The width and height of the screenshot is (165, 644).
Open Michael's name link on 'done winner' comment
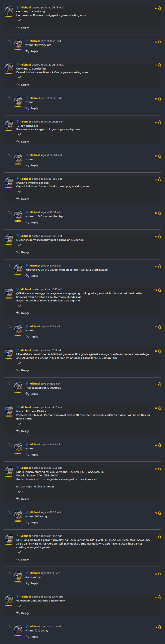pyautogui.click(x=35, y=573)
